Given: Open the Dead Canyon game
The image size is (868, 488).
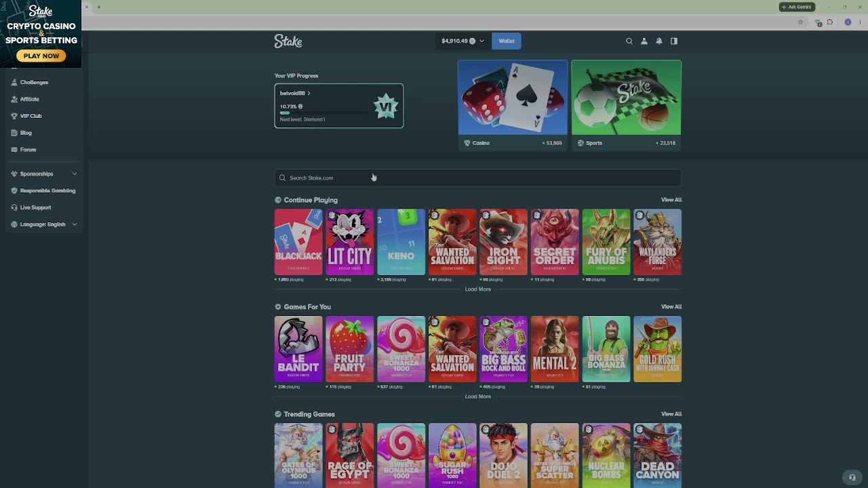Looking at the screenshot, I should tap(658, 455).
